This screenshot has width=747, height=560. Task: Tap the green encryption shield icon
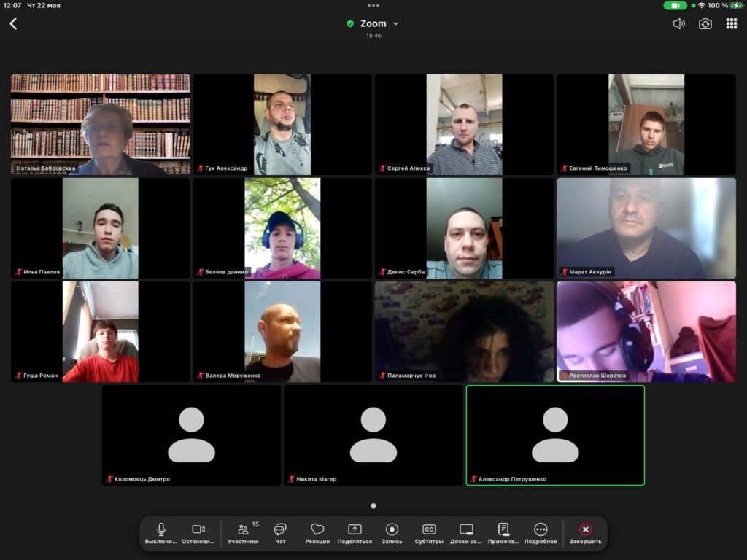350,23
